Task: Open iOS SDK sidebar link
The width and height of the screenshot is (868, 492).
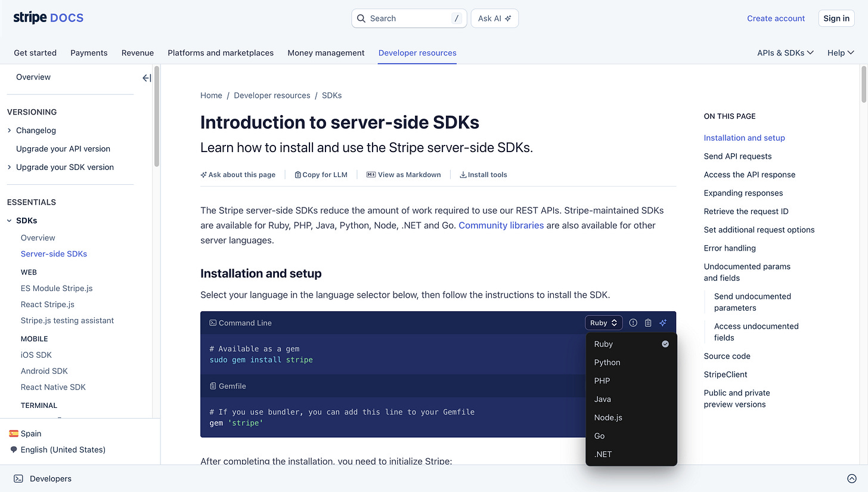Action: [36, 355]
